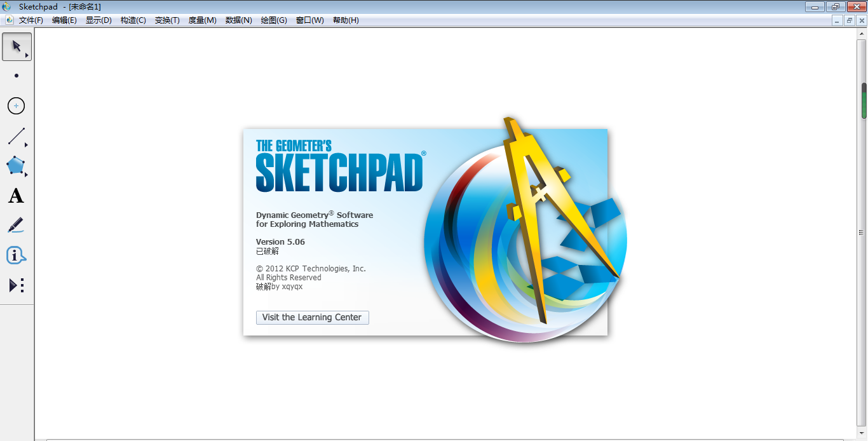The height and width of the screenshot is (441, 868).
Task: Open the 变换(T) menu
Action: [x=167, y=20]
